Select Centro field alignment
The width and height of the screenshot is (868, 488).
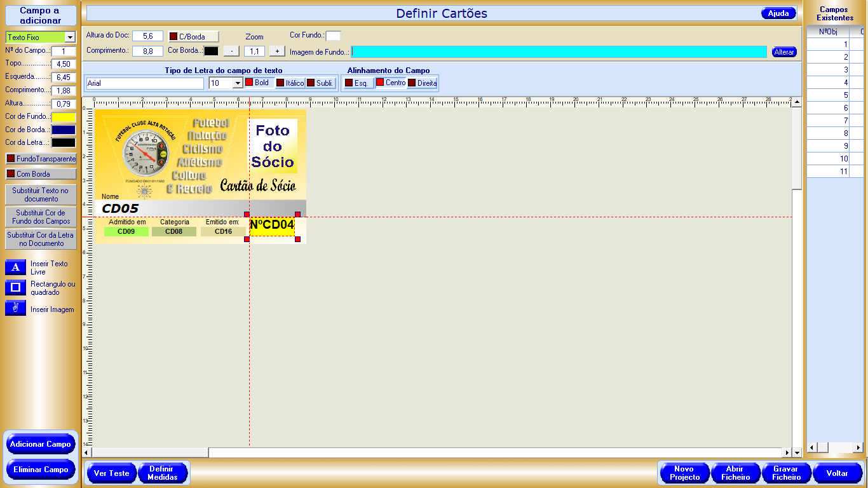[x=390, y=83]
